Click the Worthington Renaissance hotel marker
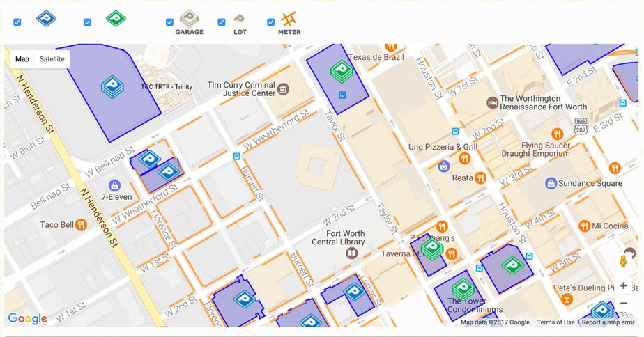Viewport: 644px width, 337px height. [492, 102]
